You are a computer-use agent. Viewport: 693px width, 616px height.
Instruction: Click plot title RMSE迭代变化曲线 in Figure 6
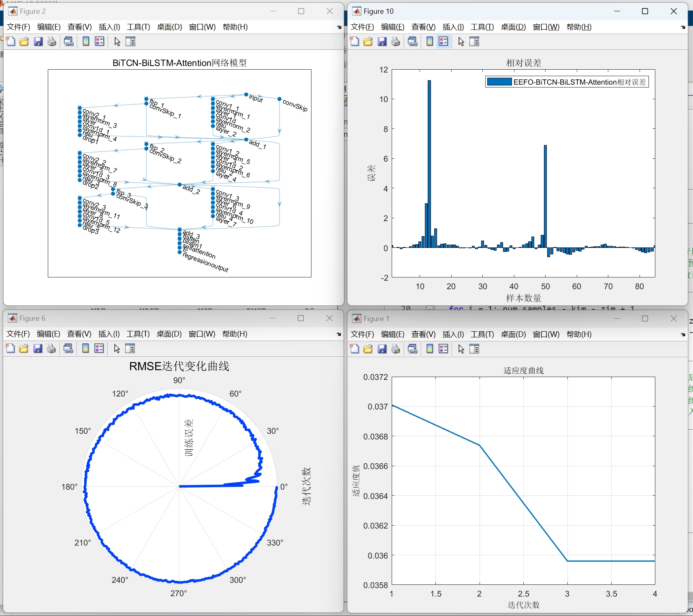[179, 366]
